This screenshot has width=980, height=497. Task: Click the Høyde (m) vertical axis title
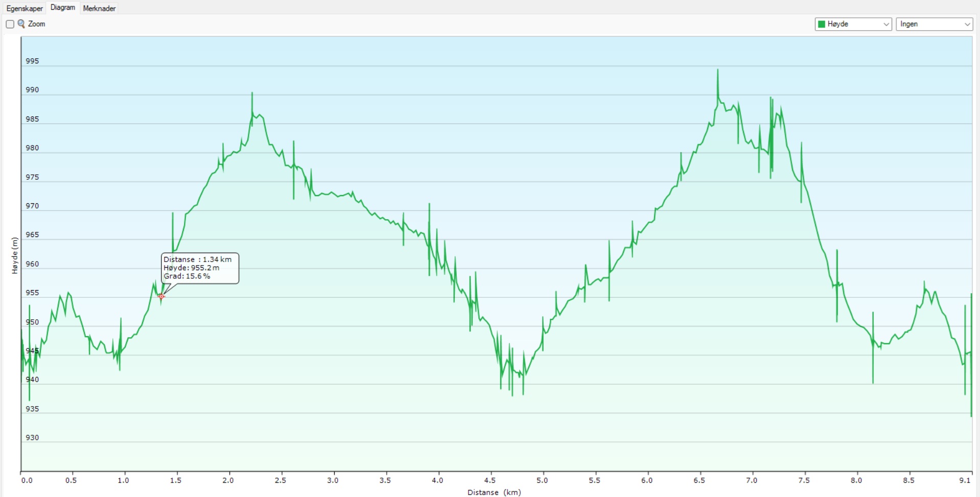coord(14,255)
